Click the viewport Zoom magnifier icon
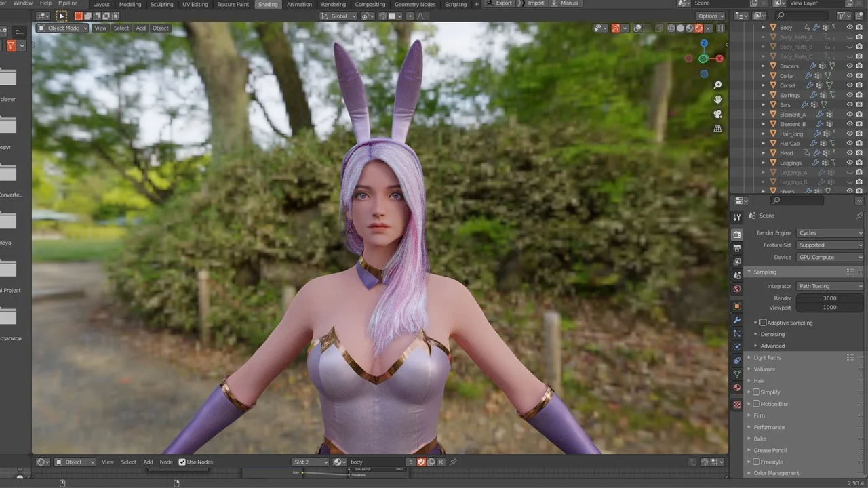The image size is (868, 488). pyautogui.click(x=717, y=85)
